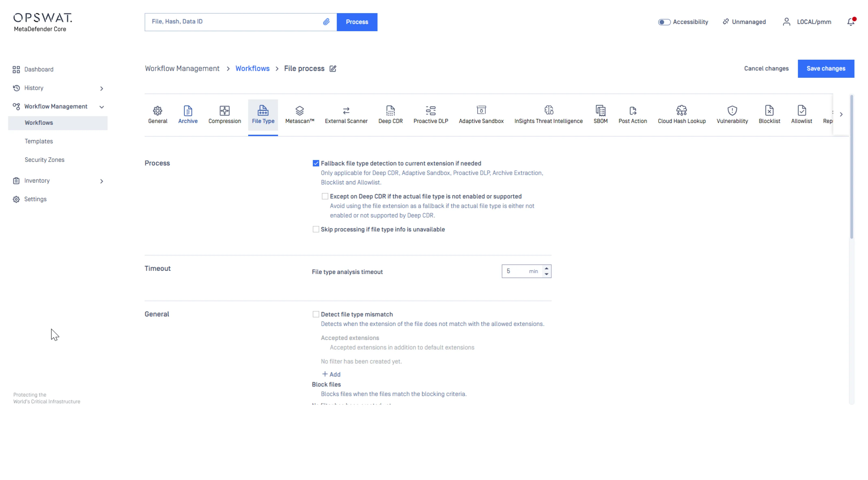Increase file type analysis timeout with up arrow
The image size is (868, 480).
(547, 268)
